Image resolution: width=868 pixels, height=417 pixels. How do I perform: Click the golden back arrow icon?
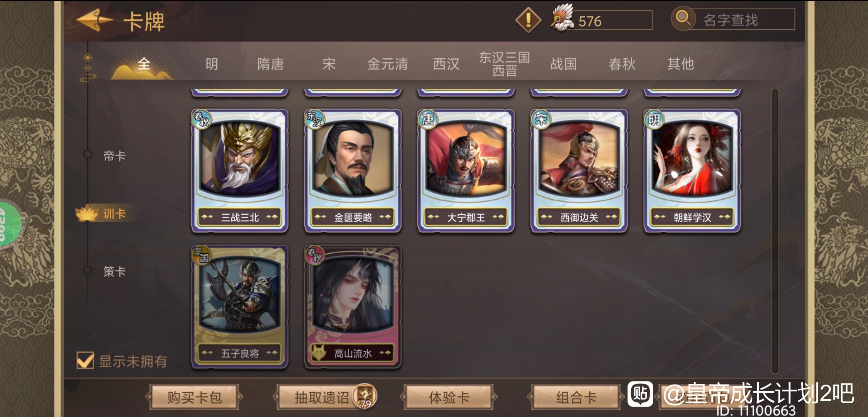95,20
